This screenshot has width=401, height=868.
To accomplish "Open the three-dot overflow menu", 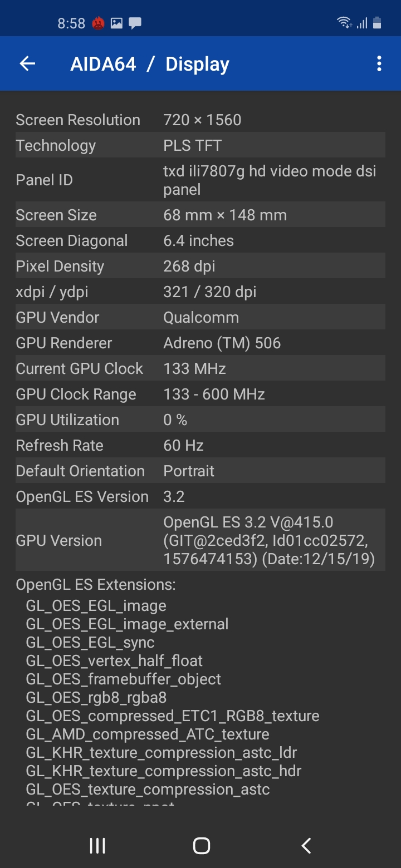I will [379, 64].
